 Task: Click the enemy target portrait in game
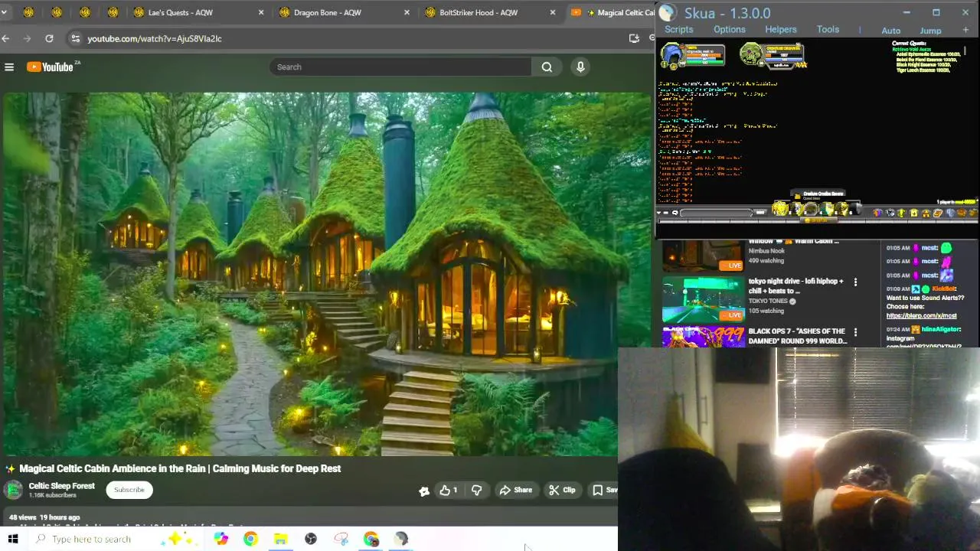(751, 54)
